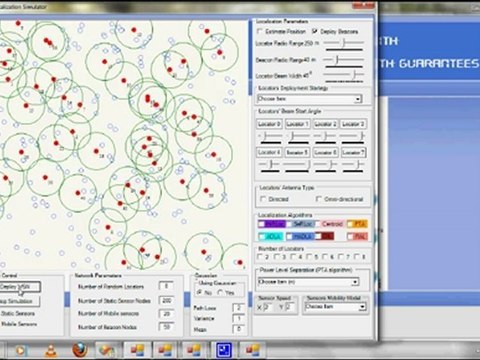Click the beam angle slider under Locator 1
Image resolution: width=480 pixels, height=360 pixels.
click(298, 136)
